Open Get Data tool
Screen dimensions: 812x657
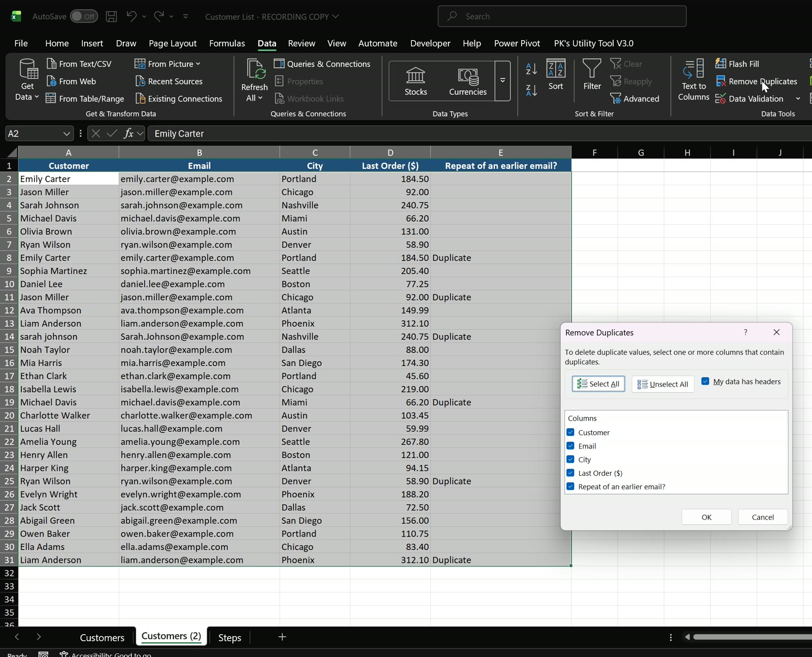27,80
